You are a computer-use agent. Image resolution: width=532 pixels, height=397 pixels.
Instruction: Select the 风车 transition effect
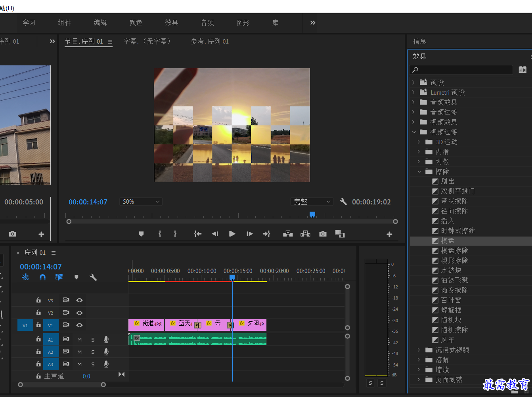click(471, 340)
